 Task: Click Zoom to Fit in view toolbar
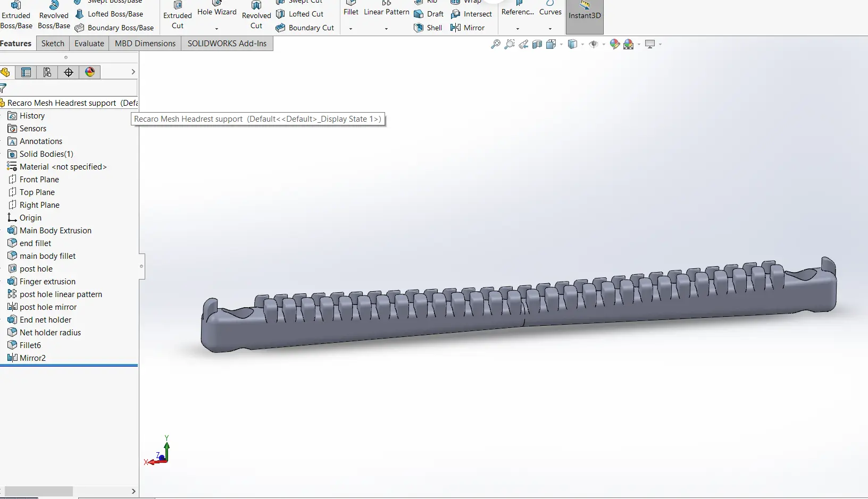coord(496,44)
